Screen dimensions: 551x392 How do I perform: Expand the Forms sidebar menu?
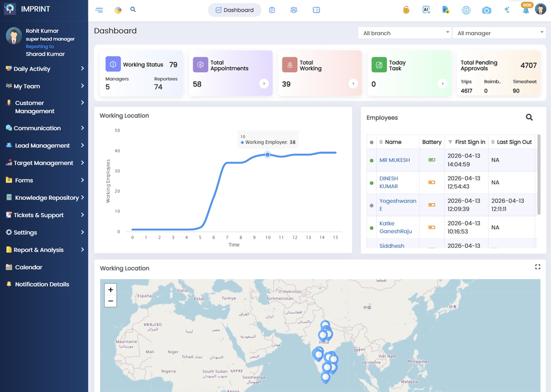point(44,180)
